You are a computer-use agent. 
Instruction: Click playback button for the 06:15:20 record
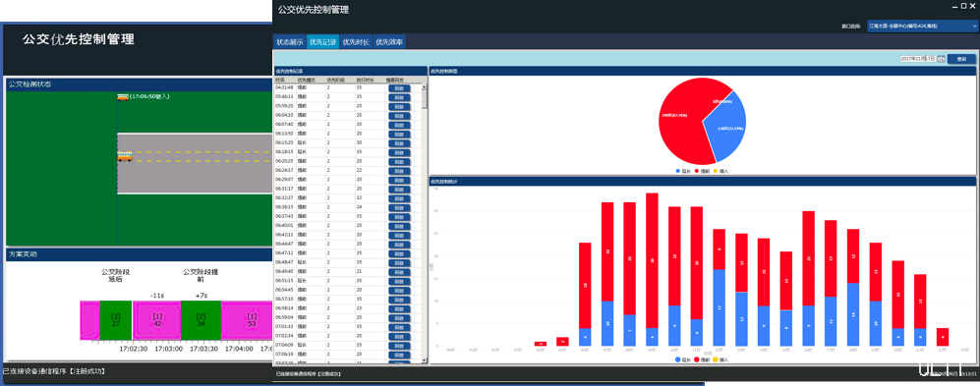pyautogui.click(x=399, y=143)
